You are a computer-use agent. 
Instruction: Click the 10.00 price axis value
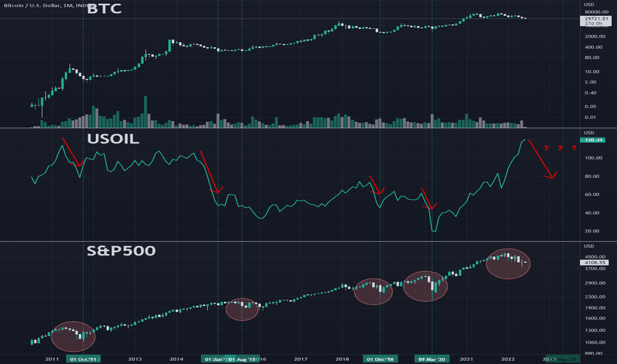pyautogui.click(x=593, y=71)
